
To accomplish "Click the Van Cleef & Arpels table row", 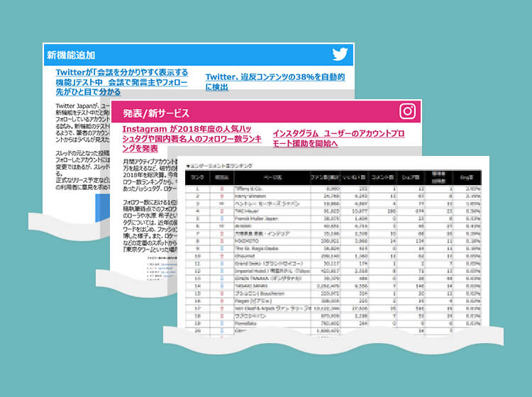I will point(333,308).
